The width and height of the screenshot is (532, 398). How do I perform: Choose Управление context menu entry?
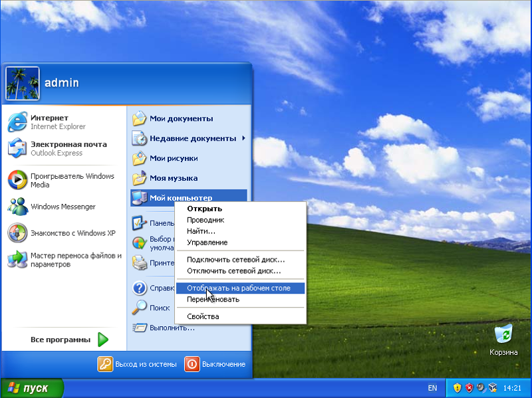[240, 243]
